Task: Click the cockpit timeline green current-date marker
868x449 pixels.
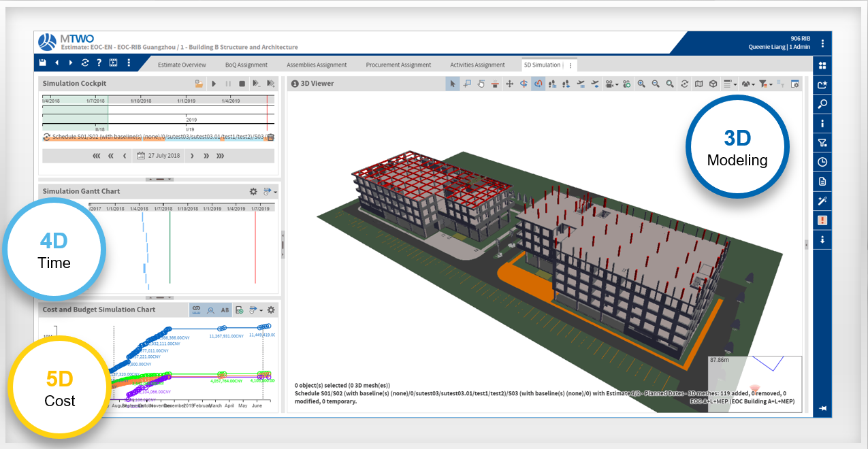Action: pos(108,114)
